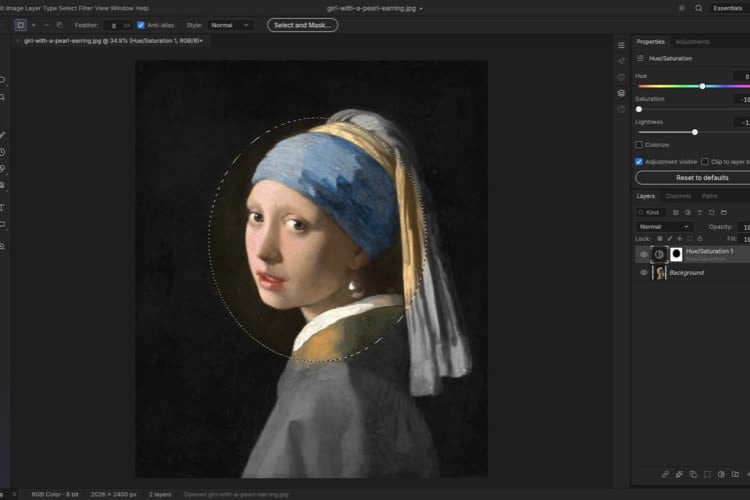Open the Type menu
Image resolution: width=750 pixels, height=500 pixels.
[50, 8]
